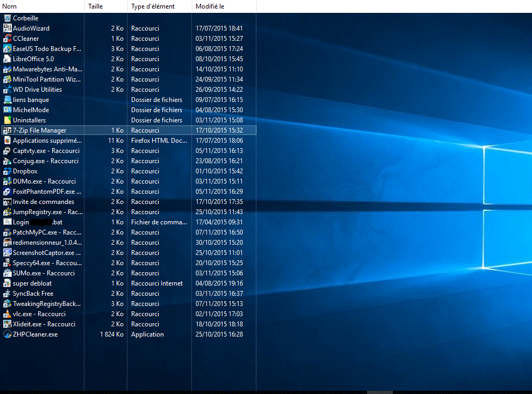Select the ZHPCleaner.exe file name

tap(35, 334)
